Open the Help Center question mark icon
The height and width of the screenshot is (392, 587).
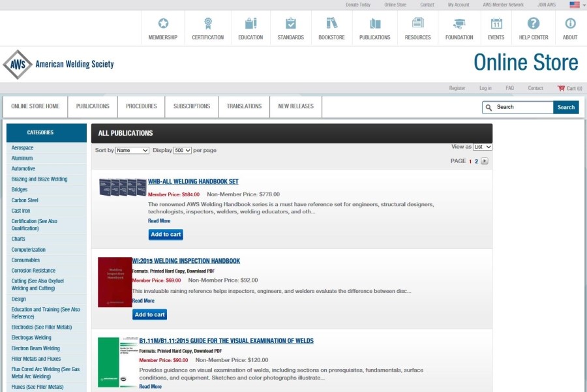pos(534,23)
